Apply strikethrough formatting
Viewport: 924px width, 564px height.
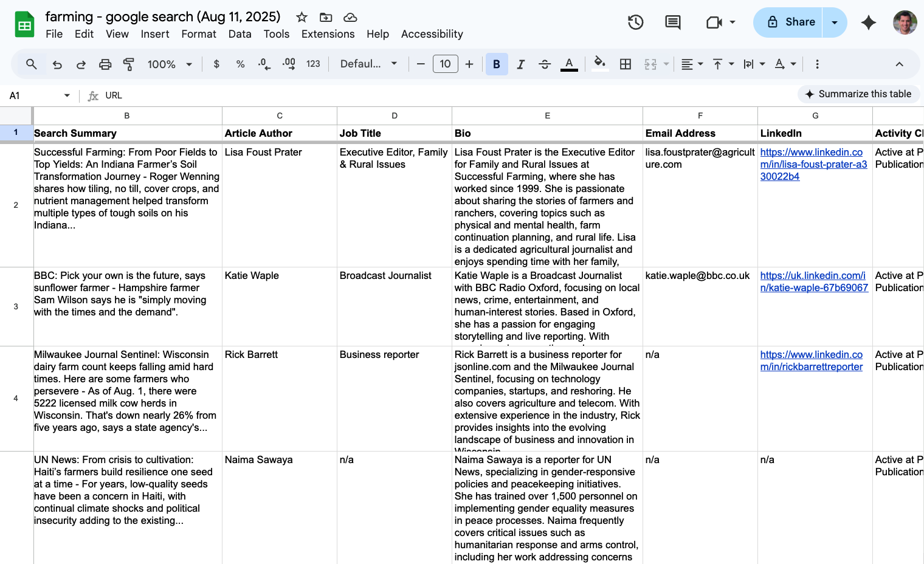coord(545,64)
